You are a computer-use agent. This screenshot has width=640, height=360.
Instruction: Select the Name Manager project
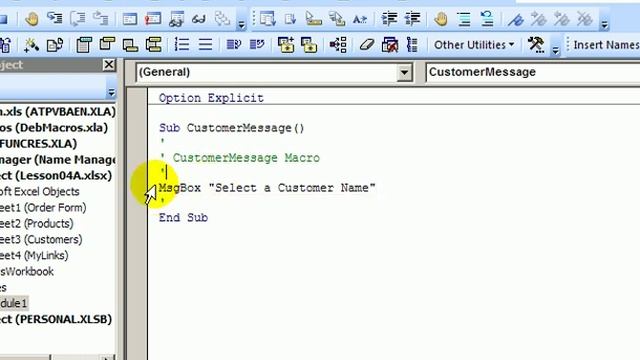point(58,160)
